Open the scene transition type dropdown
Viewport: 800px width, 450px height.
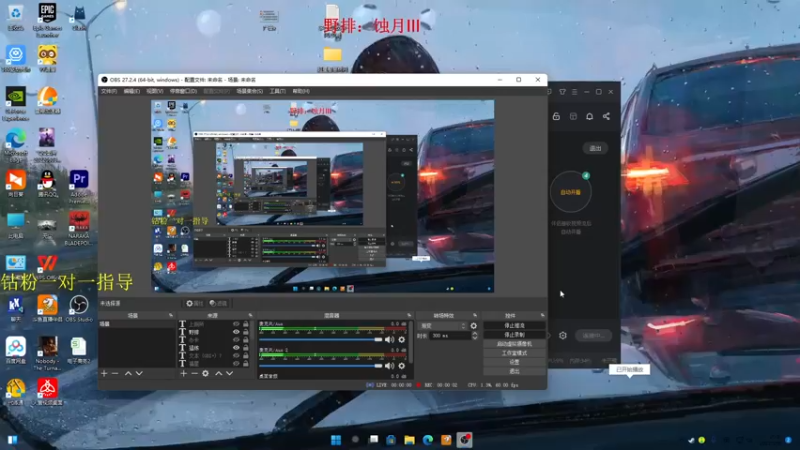pos(443,326)
